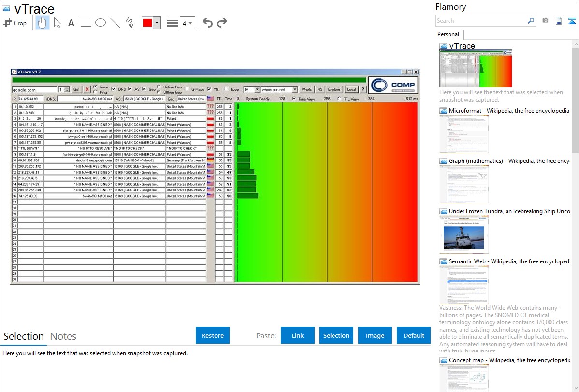Redo the last undone action
Image resolution: width=579 pixels, height=392 pixels.
(x=222, y=23)
